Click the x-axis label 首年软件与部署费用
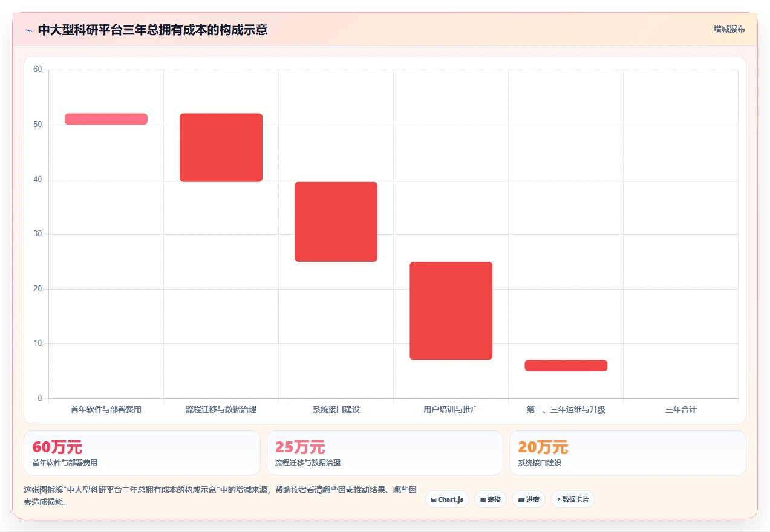 pyautogui.click(x=106, y=409)
